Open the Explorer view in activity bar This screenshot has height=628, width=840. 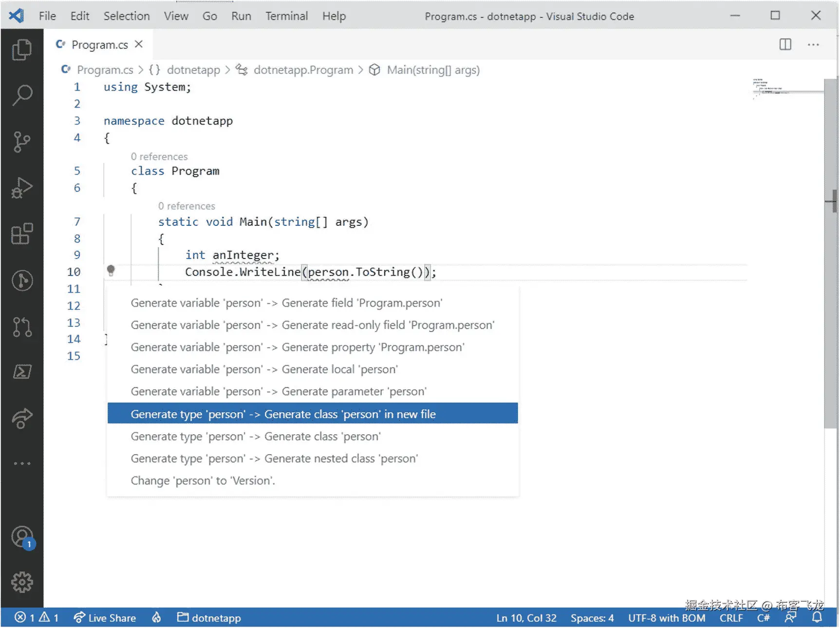coord(22,50)
